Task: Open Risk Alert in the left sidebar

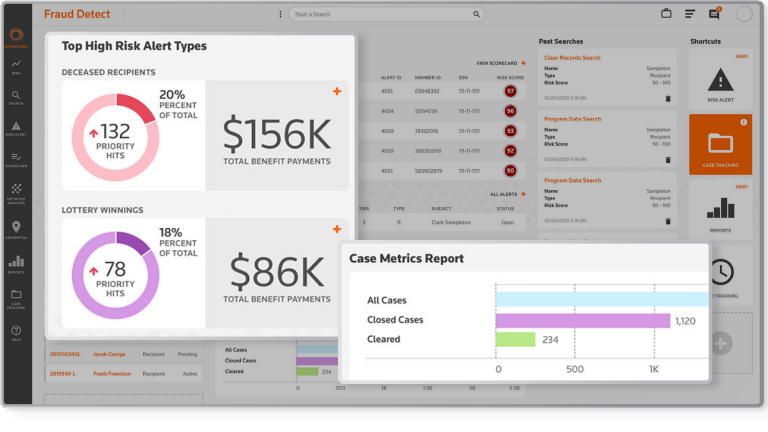Action: (16, 128)
